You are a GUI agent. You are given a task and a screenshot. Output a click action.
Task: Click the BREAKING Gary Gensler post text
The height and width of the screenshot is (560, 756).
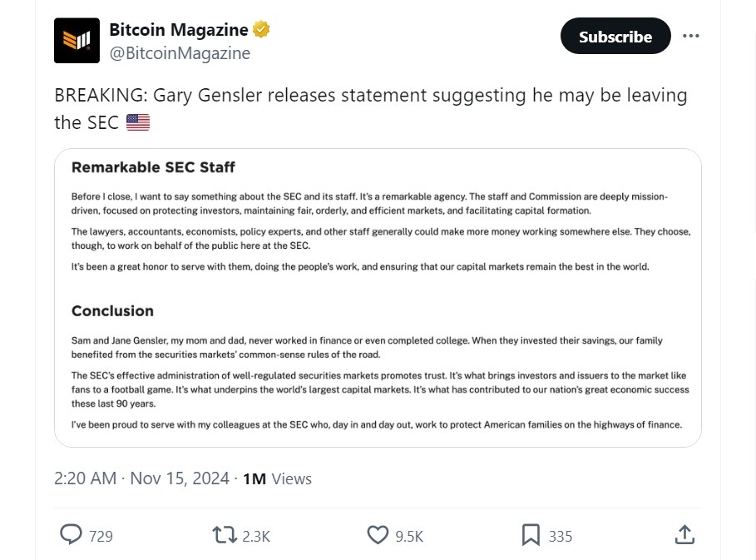tap(370, 96)
